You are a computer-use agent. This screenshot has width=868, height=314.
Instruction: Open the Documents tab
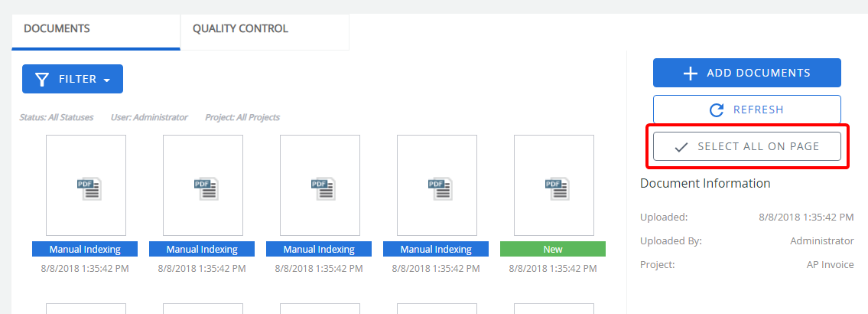click(x=96, y=31)
